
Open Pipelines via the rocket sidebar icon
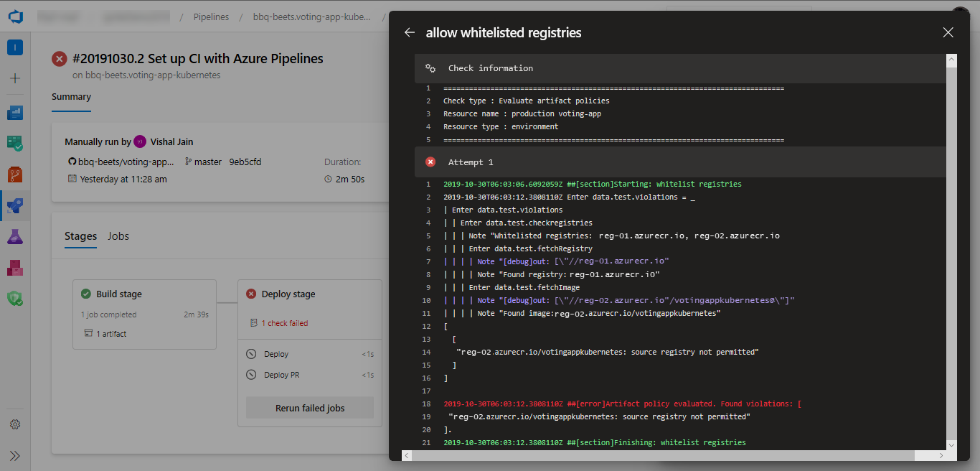pos(14,205)
